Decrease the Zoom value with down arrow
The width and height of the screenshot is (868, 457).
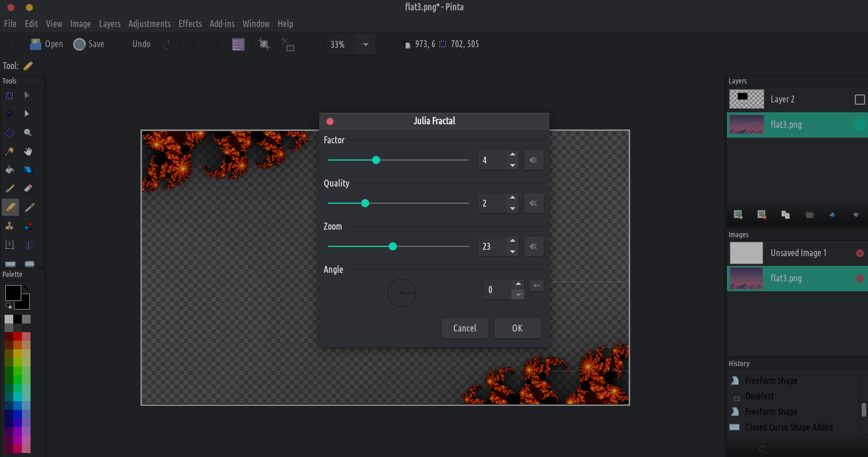pyautogui.click(x=512, y=252)
